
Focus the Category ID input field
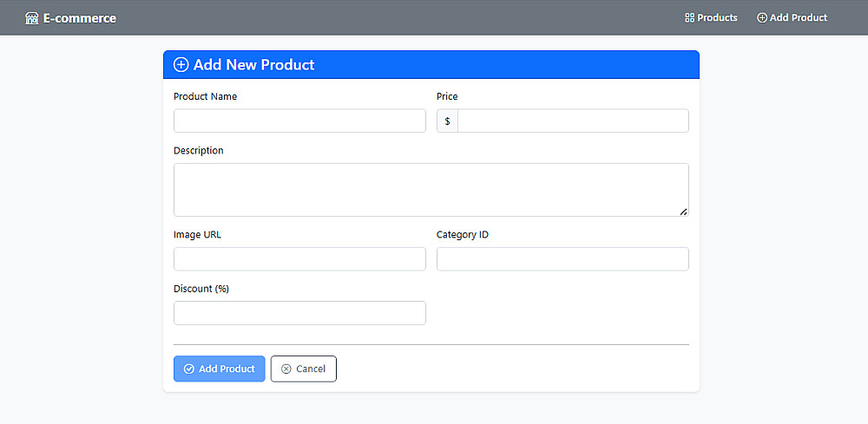[x=562, y=259]
